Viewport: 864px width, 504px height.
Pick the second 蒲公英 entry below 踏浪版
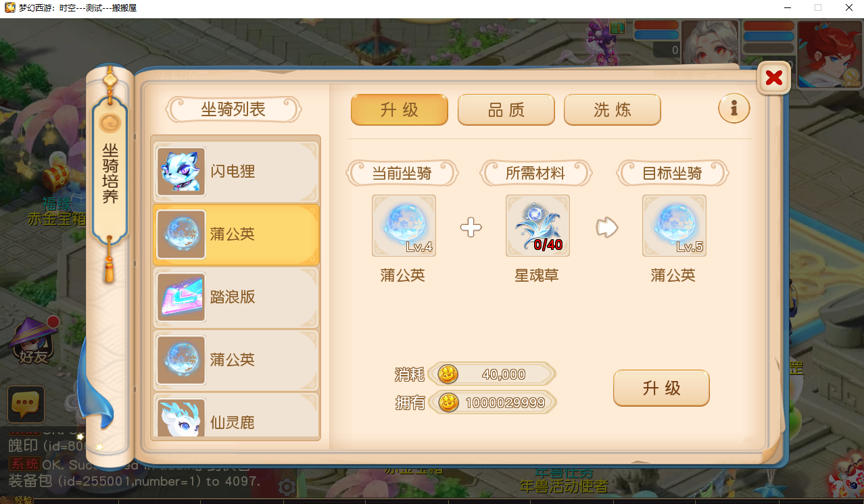[x=236, y=360]
